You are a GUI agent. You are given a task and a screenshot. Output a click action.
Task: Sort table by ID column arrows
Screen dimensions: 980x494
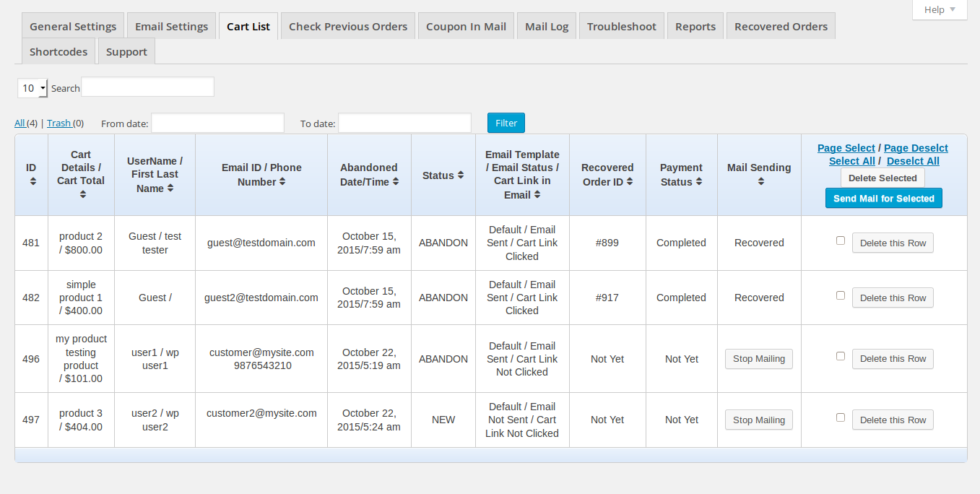(33, 182)
